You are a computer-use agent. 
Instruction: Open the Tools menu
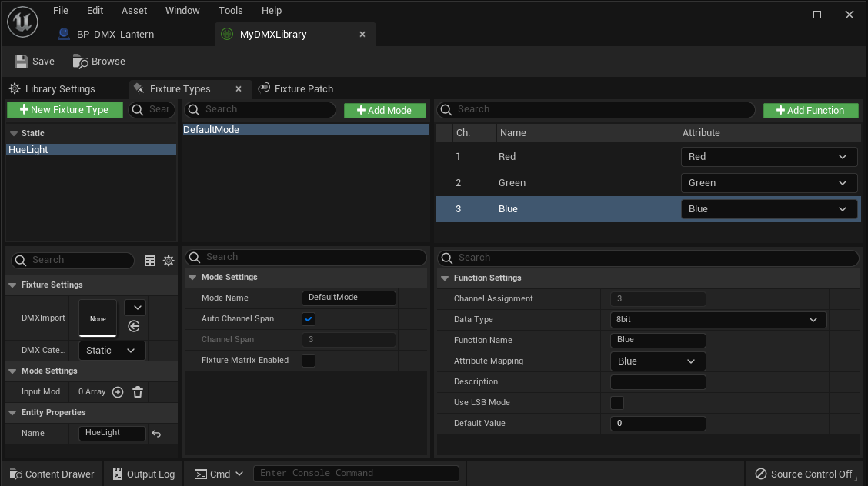(230, 11)
